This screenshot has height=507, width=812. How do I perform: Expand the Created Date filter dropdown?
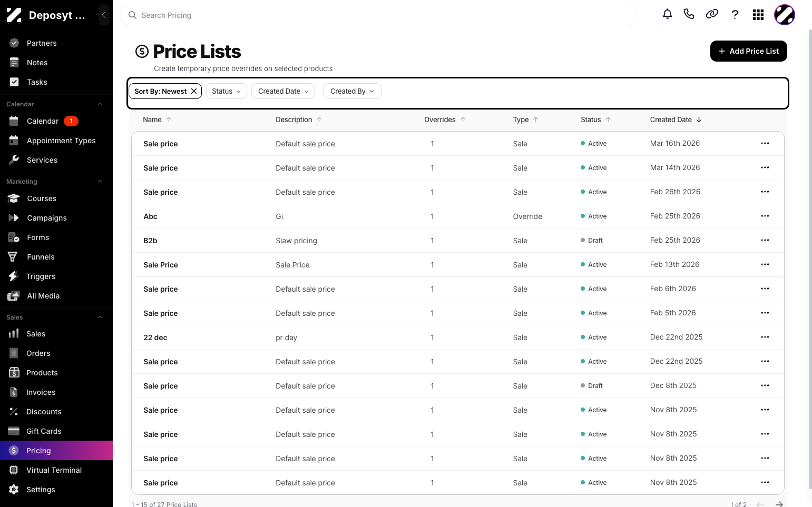(x=283, y=91)
